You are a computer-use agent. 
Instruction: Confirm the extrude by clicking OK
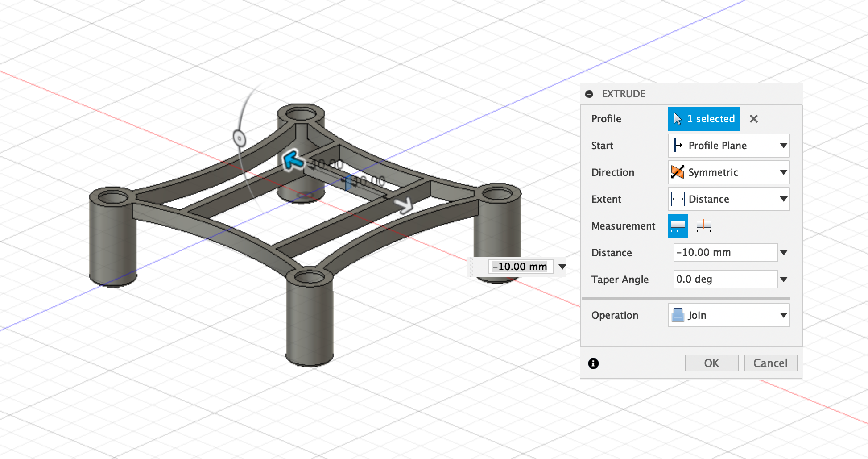[711, 363]
